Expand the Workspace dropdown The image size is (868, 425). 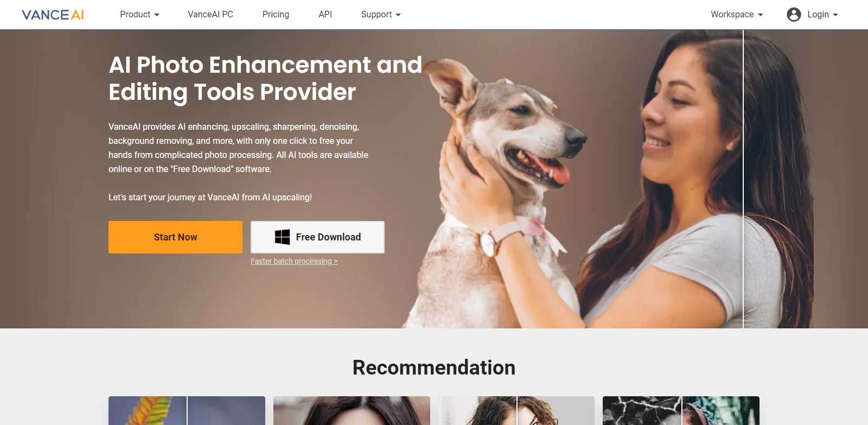(x=737, y=15)
